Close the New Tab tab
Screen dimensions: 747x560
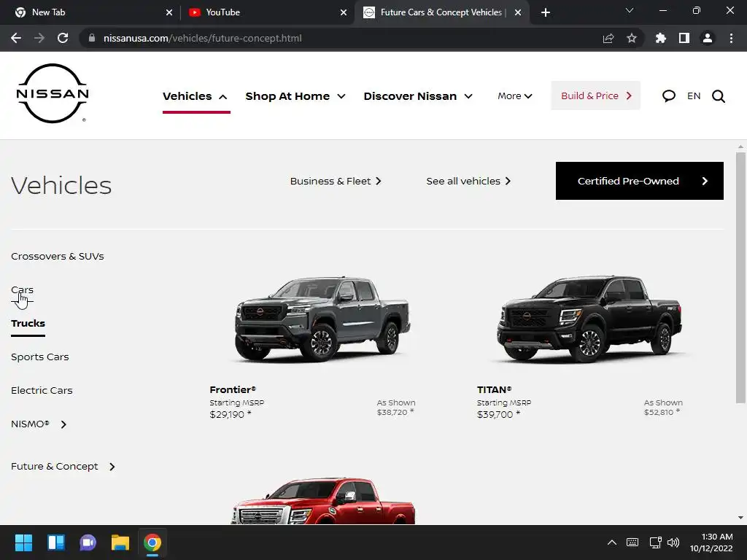(x=169, y=12)
